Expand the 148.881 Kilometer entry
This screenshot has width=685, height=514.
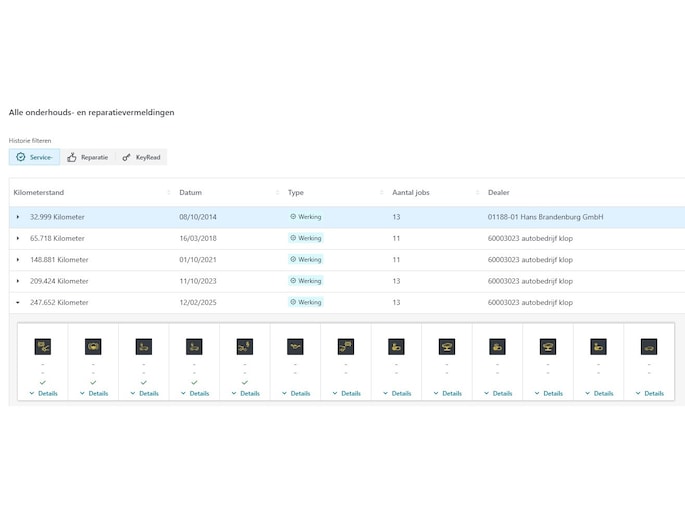(x=17, y=260)
